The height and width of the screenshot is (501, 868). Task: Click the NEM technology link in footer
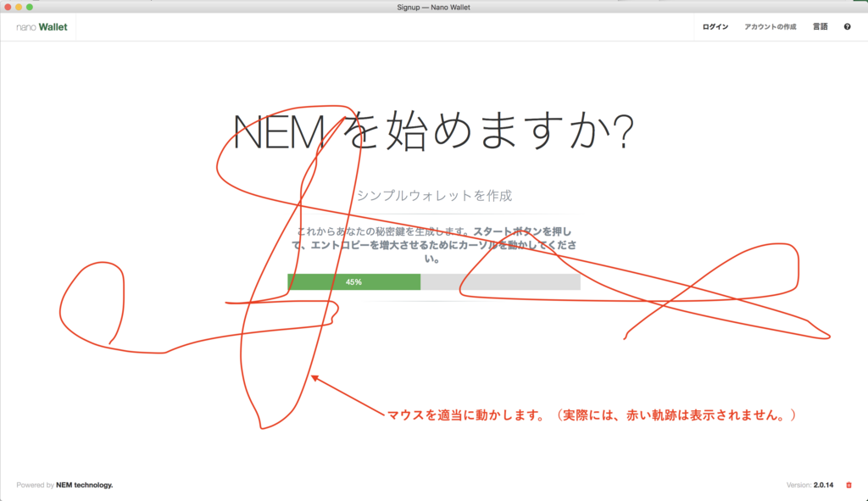(x=84, y=485)
